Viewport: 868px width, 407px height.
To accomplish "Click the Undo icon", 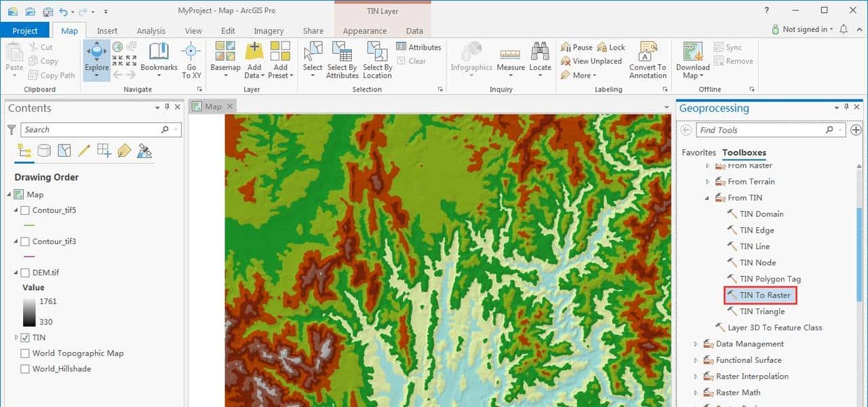I will tap(64, 11).
